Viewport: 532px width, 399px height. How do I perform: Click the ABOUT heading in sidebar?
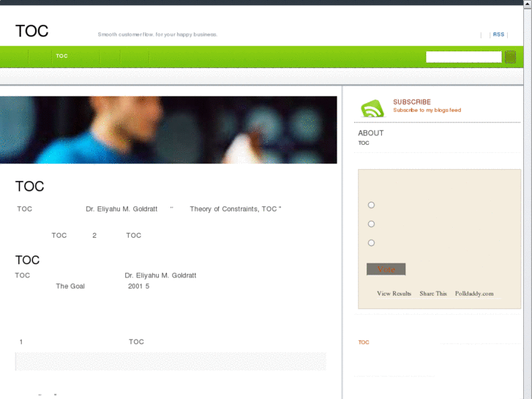(x=371, y=133)
